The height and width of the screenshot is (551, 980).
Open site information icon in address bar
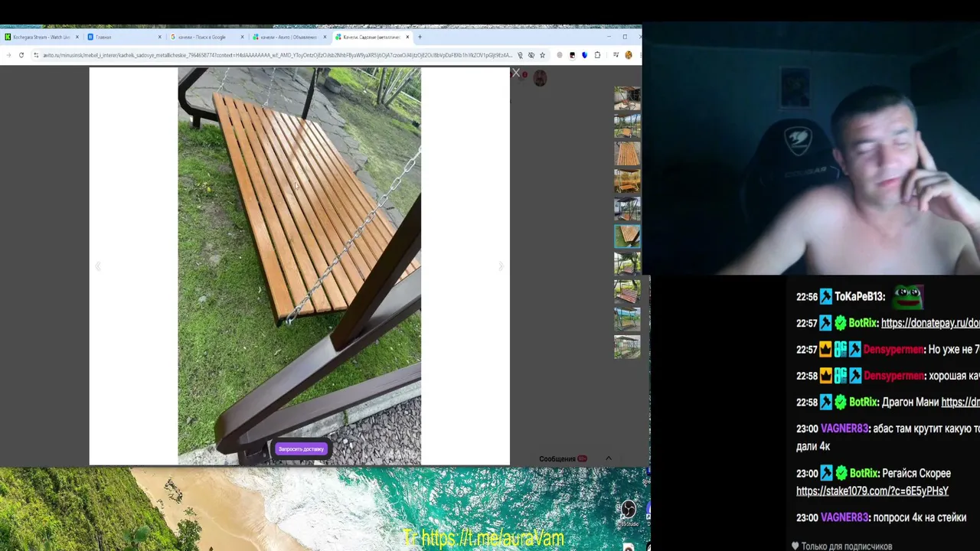(x=35, y=55)
